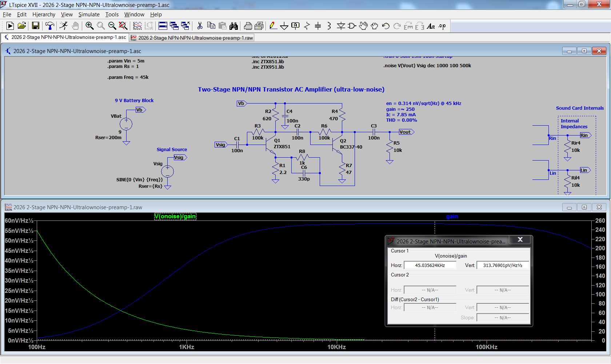Select the Capacitor component tool

click(x=318, y=26)
